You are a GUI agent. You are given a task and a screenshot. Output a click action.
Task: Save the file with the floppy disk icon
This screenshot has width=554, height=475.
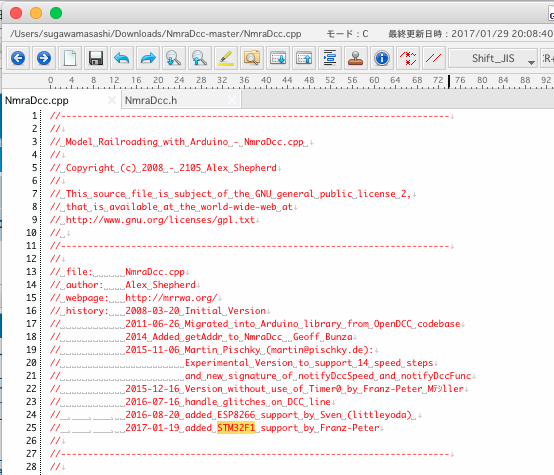click(96, 58)
